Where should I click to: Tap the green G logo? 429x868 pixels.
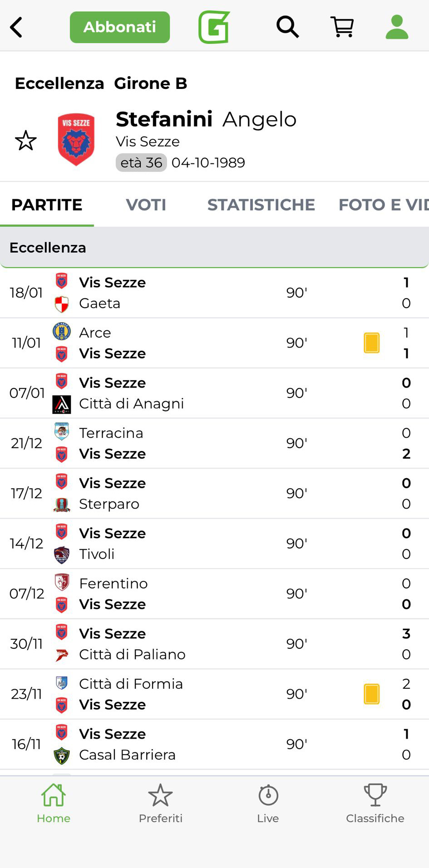point(214,27)
